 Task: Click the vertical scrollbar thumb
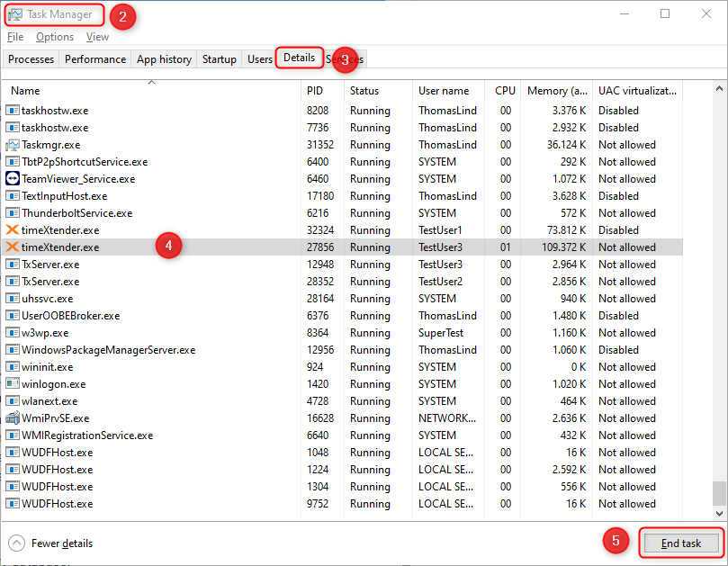coord(719,493)
